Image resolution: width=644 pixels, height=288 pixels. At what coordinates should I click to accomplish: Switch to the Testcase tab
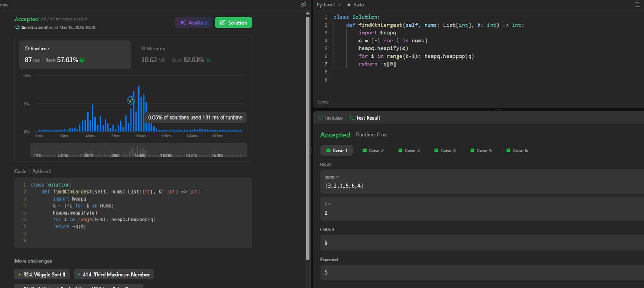tap(330, 117)
